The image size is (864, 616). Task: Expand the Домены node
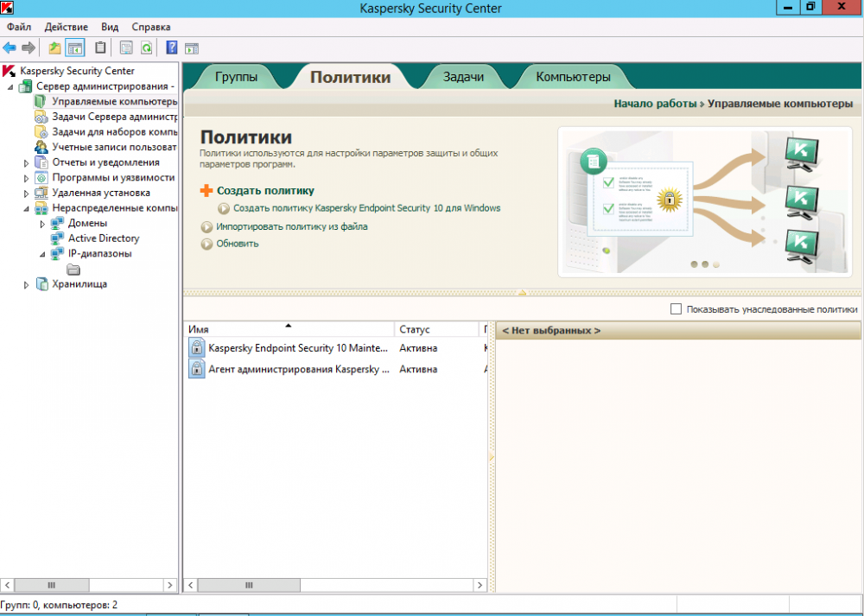42,225
